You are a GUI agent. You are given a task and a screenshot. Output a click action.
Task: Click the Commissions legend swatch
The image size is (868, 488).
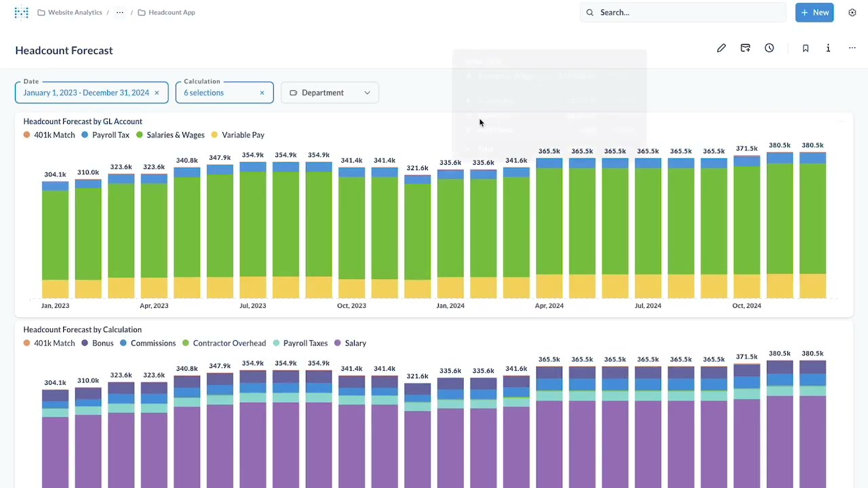[123, 343]
